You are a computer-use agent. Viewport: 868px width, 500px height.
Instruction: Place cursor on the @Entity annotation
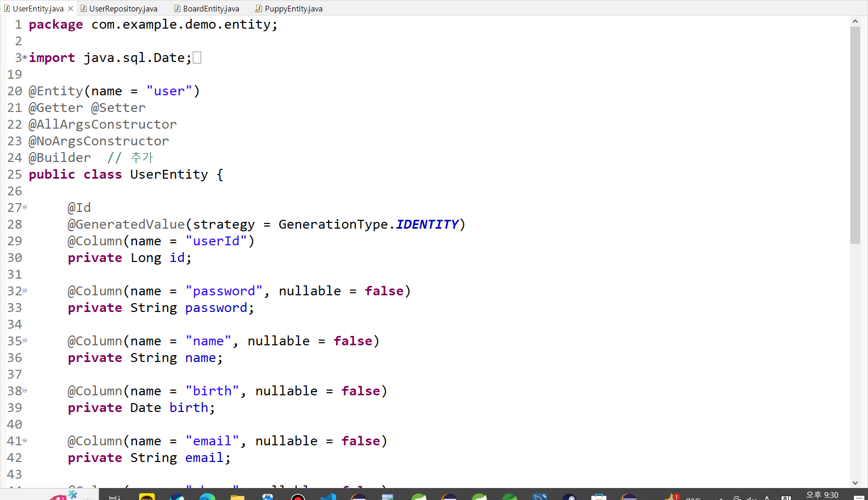[56, 91]
